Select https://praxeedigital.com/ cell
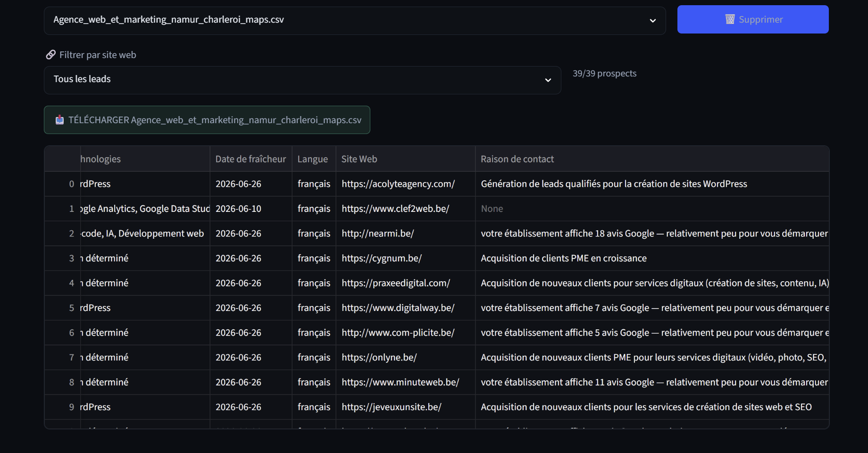Screen dimensions: 868x453 tap(405, 283)
